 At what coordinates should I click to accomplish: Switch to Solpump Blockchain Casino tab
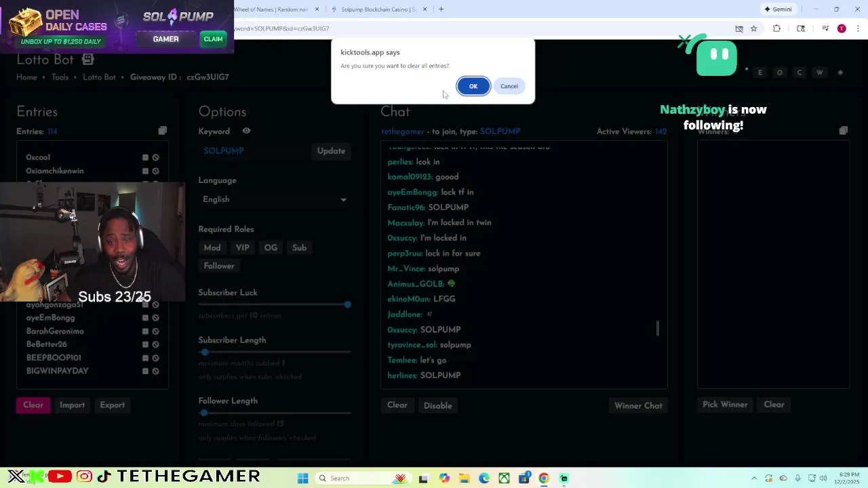coord(378,9)
